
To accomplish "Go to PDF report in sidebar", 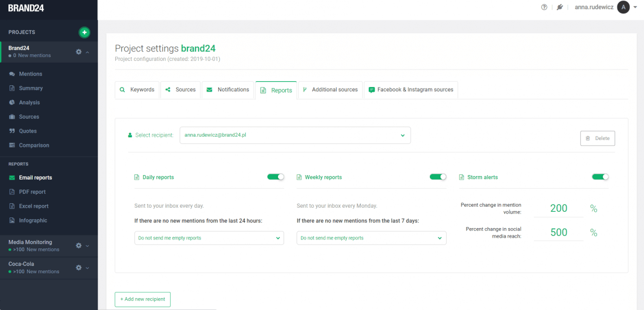I will pyautogui.click(x=32, y=192).
